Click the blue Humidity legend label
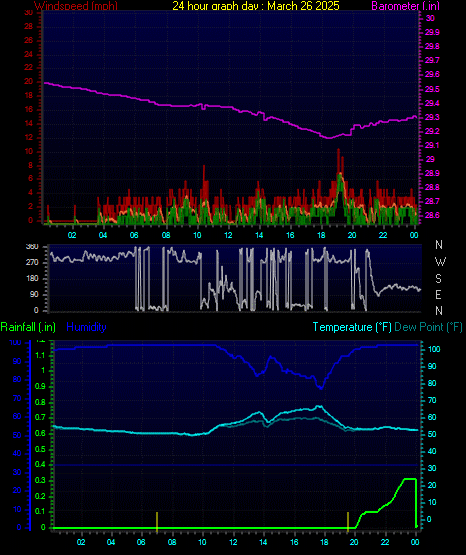466x555 pixels. pos(86,327)
